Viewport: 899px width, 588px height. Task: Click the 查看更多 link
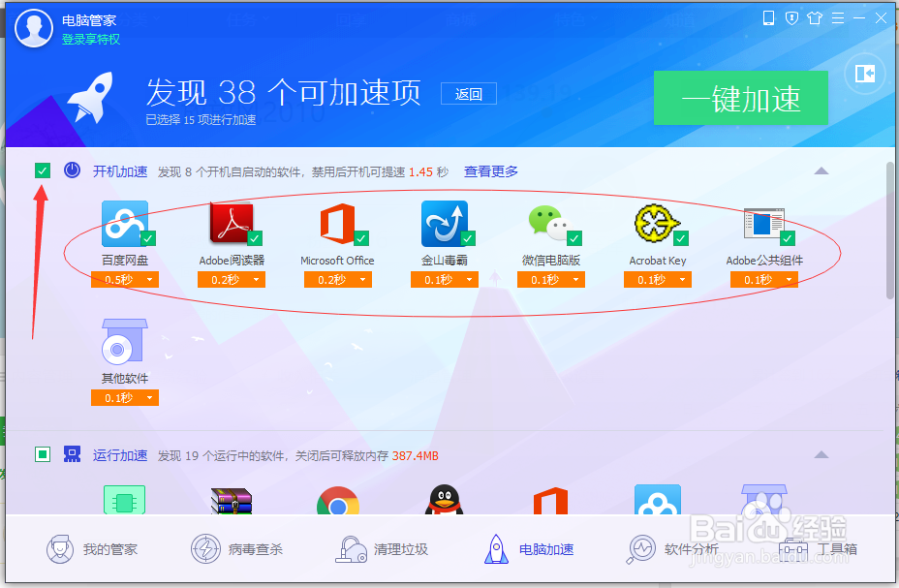[492, 170]
